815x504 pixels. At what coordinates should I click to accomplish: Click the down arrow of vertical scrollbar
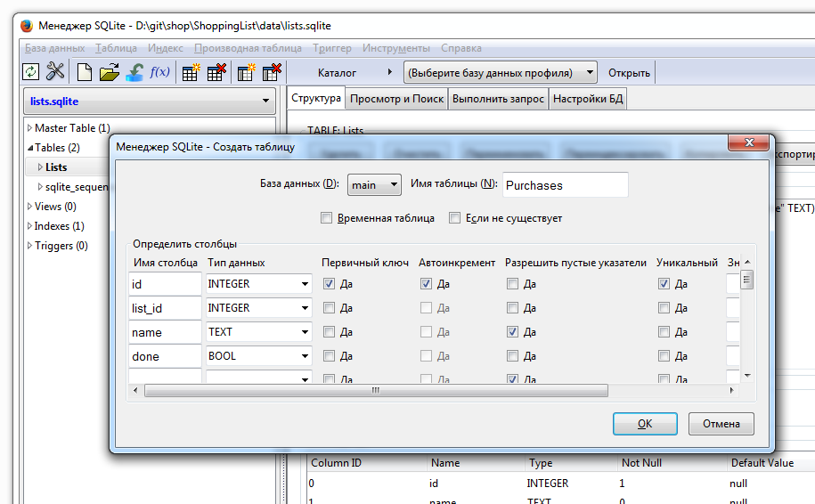pyautogui.click(x=747, y=375)
